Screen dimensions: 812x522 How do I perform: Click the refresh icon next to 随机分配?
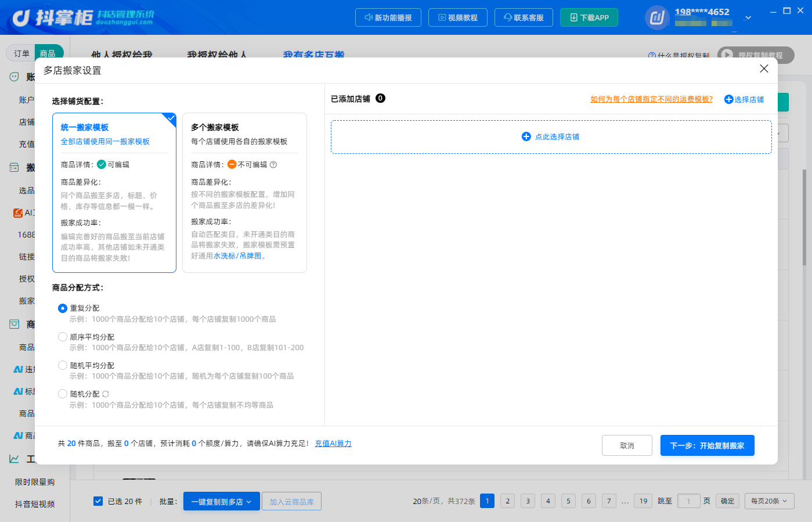coord(106,394)
